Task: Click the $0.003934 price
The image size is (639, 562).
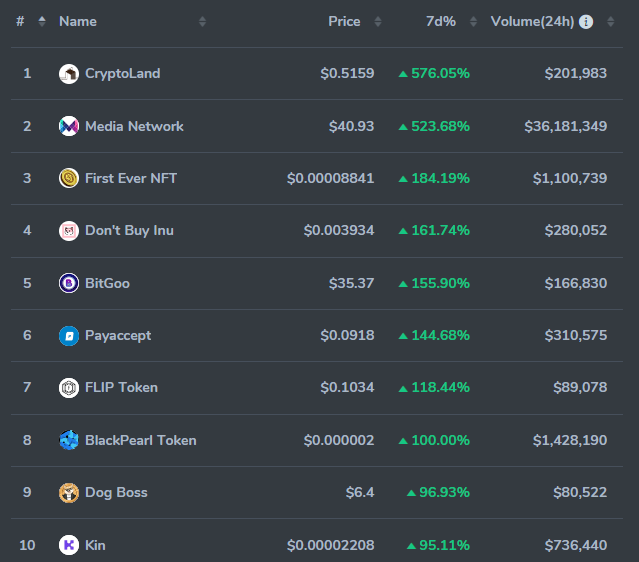Action: [339, 231]
